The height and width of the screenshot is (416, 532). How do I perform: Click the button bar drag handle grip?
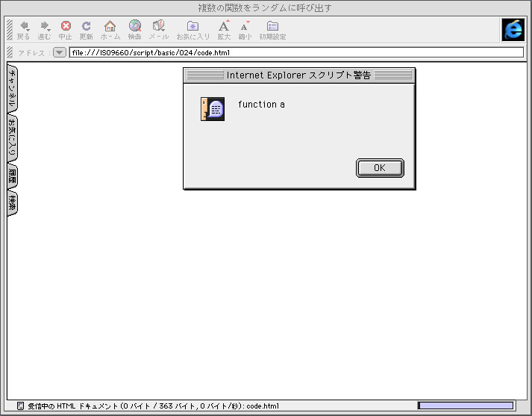[x=10, y=30]
